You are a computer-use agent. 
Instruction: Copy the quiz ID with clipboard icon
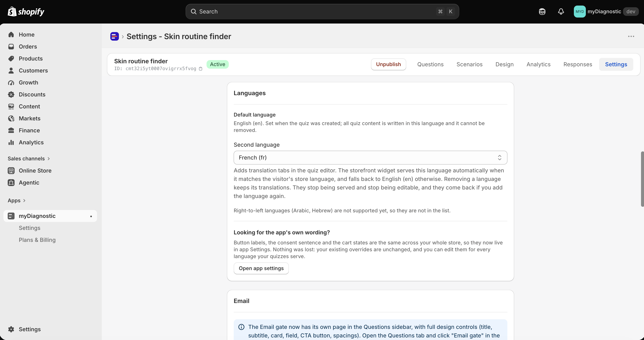pyautogui.click(x=201, y=69)
